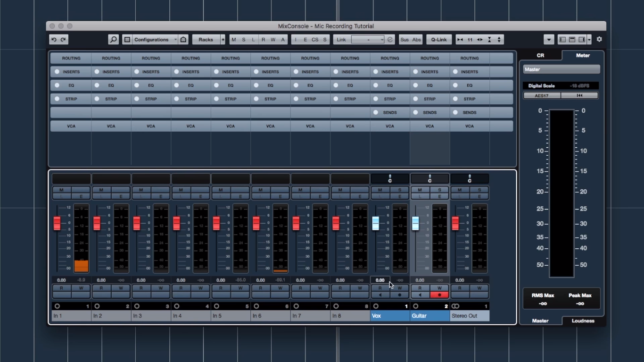Click the global Solo S icon in toolbar
Screen dimensions: 644x362
[243, 39]
